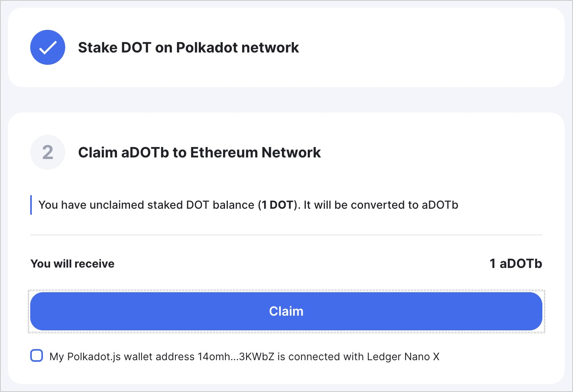Click "is connected with" in checkbox label
Screen dimensions: 573x392
[x=321, y=357]
